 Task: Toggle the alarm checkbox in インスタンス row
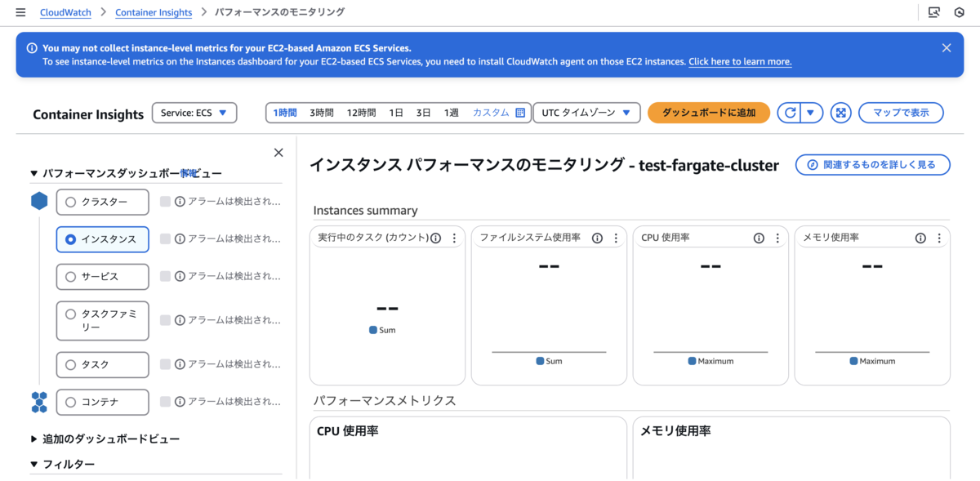click(166, 239)
